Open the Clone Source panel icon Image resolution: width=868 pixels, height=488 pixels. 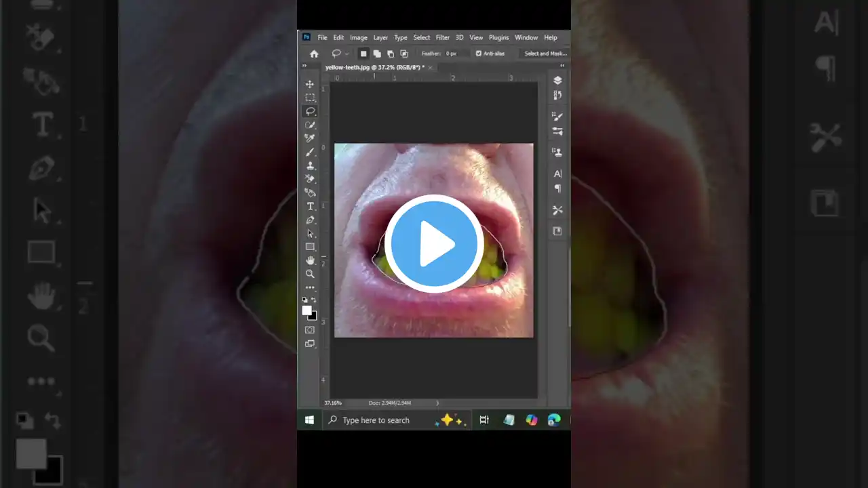(x=557, y=152)
